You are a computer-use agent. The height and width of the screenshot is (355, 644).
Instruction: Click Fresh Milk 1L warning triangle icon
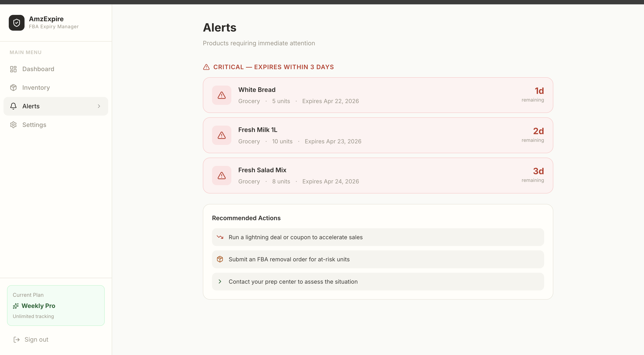point(221,135)
